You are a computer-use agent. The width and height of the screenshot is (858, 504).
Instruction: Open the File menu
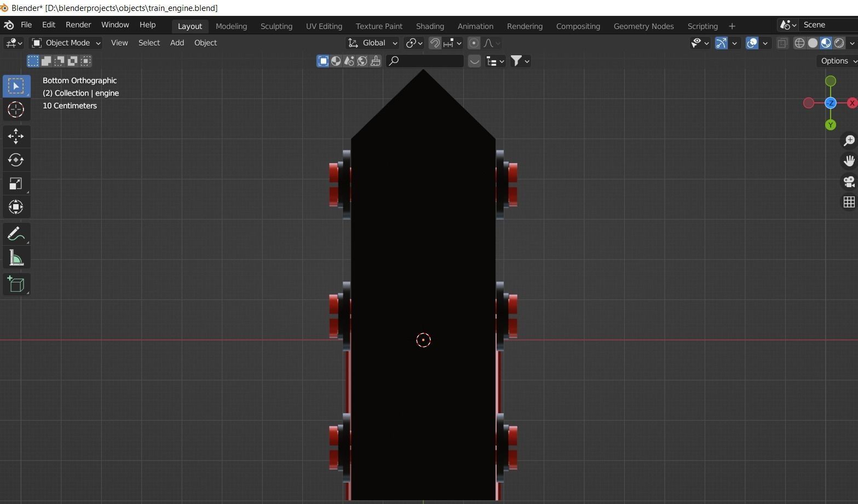tap(26, 25)
